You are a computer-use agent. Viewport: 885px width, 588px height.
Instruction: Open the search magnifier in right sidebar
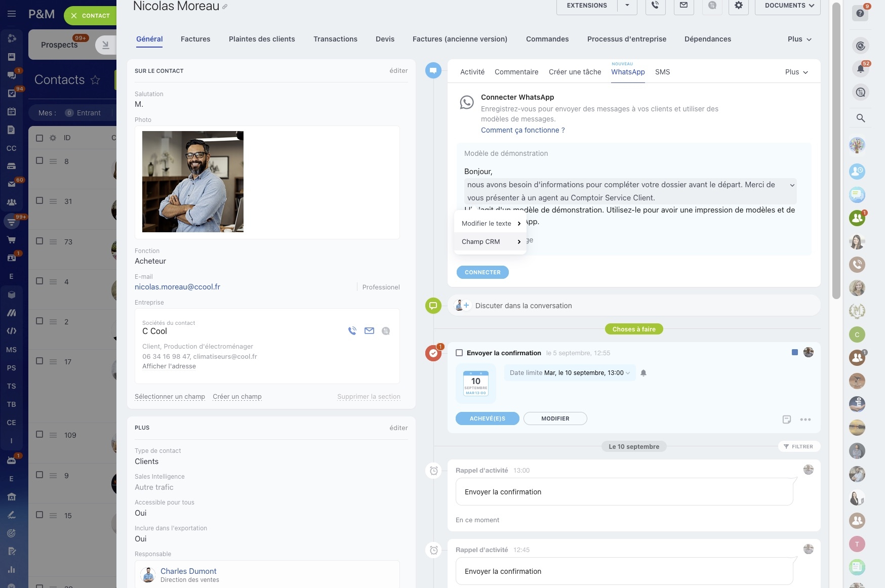tap(861, 118)
